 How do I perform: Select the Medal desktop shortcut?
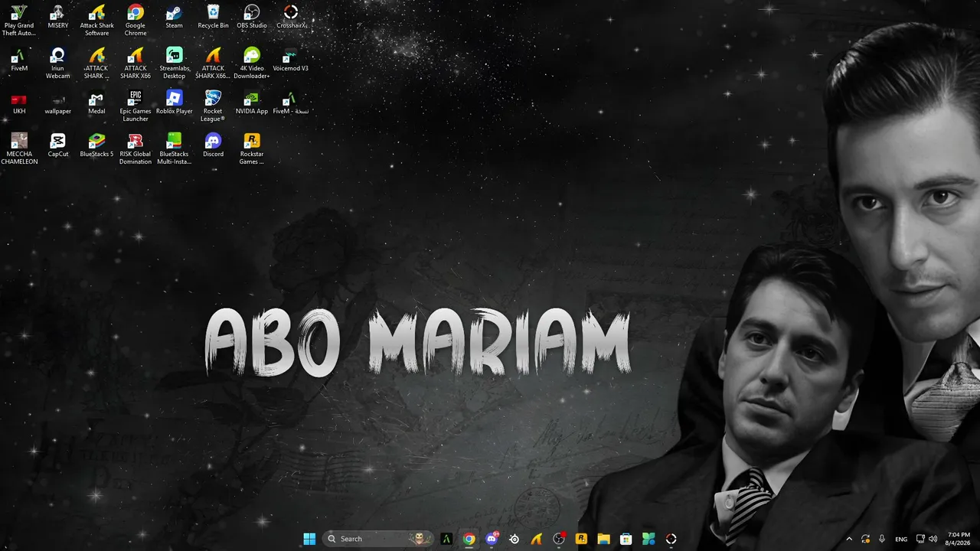(x=96, y=103)
